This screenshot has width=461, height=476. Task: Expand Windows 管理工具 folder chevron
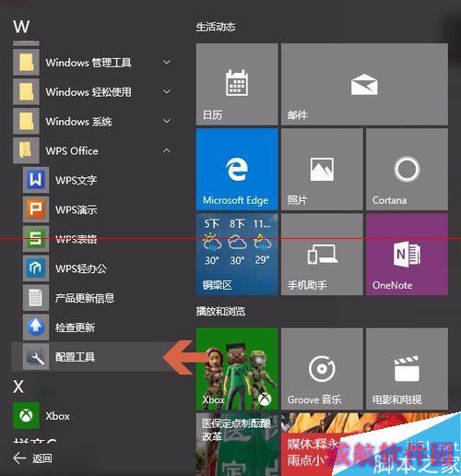[x=166, y=63]
